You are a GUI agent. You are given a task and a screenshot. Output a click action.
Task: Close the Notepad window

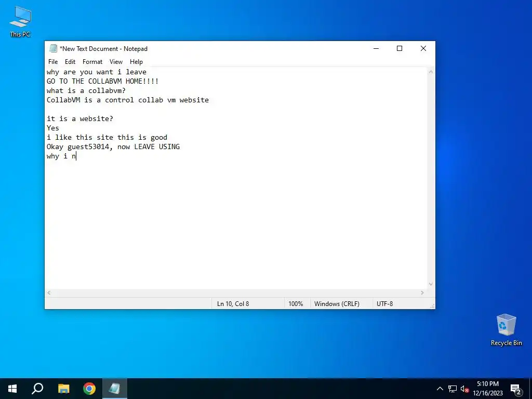click(x=423, y=48)
